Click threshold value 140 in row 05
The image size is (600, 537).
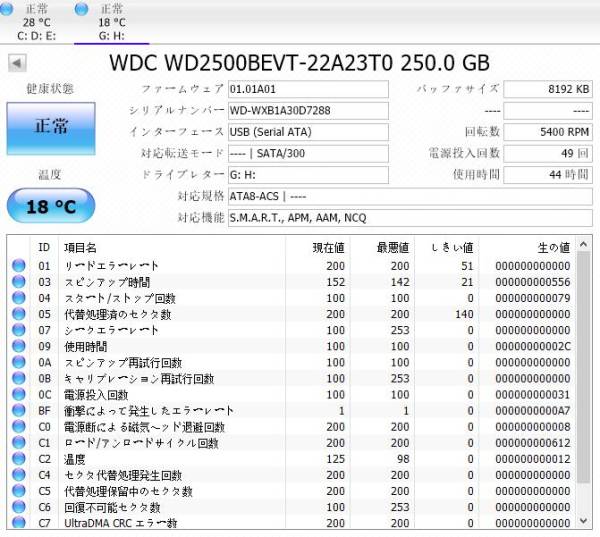click(464, 314)
